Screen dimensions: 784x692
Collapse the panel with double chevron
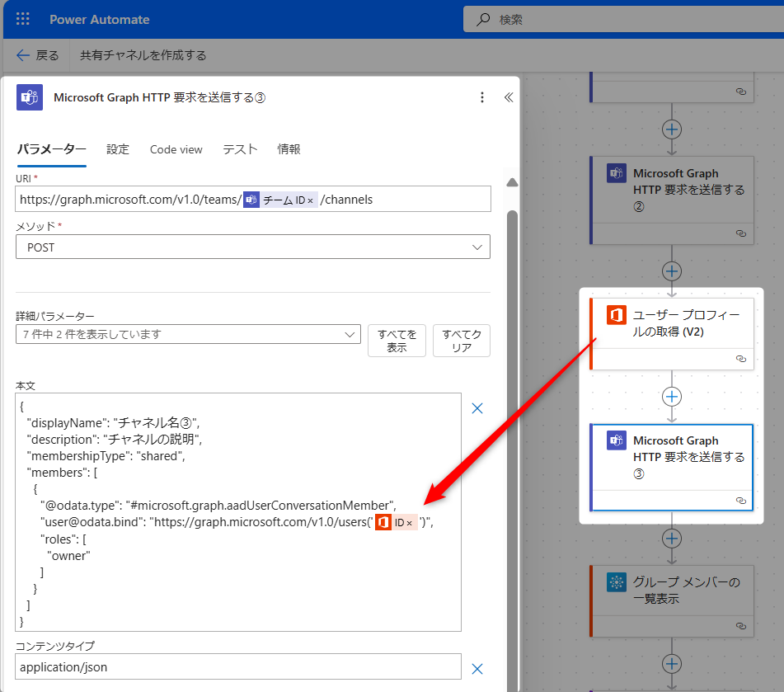(x=509, y=97)
